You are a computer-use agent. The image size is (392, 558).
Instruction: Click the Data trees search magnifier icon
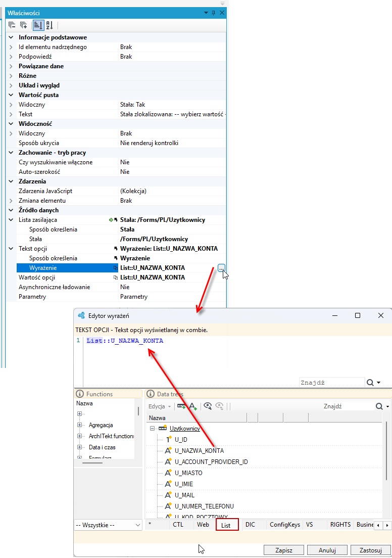[379, 406]
